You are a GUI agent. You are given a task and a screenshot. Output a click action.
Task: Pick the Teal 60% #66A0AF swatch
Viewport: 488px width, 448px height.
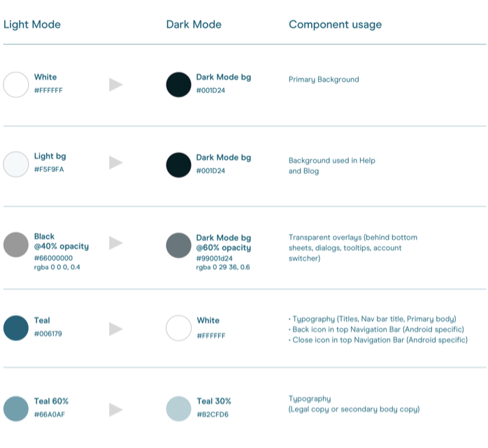click(x=16, y=408)
